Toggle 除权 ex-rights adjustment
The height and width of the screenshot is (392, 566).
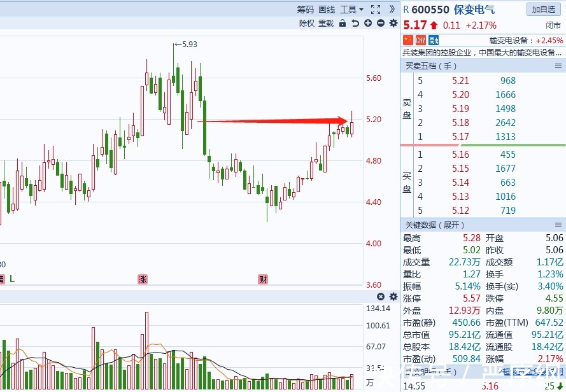(x=307, y=24)
